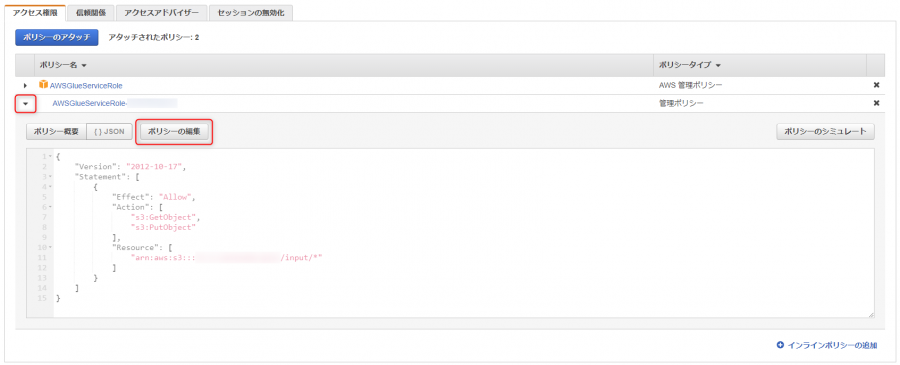This screenshot has width=900, height=365.
Task: Click the ポリシーのシミュレート button
Action: click(x=825, y=131)
